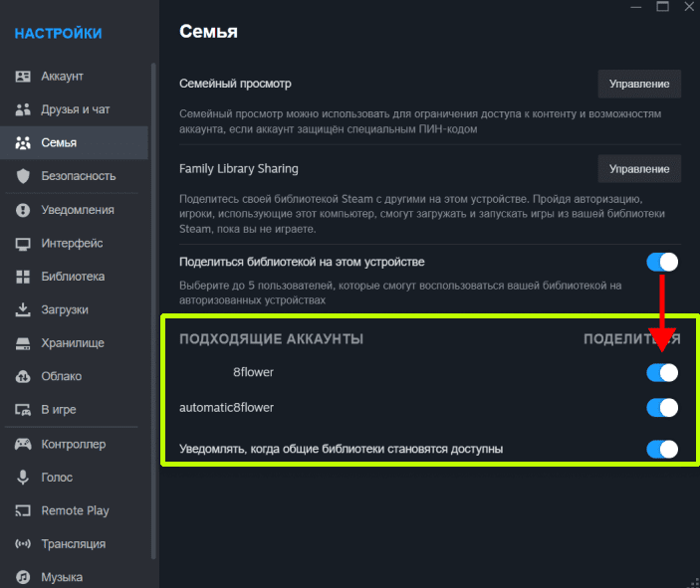Go to В игре settings

tap(74, 410)
